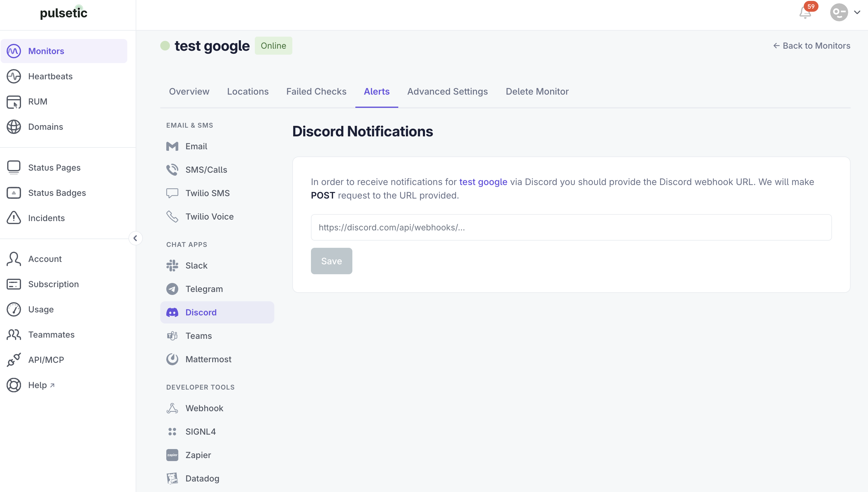
Task: Click the Slack logo icon
Action: 172,266
